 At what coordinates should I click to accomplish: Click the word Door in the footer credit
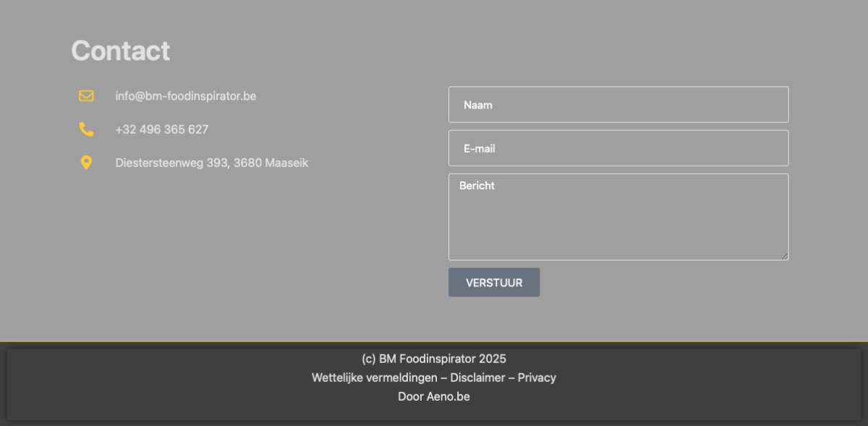[x=410, y=396]
